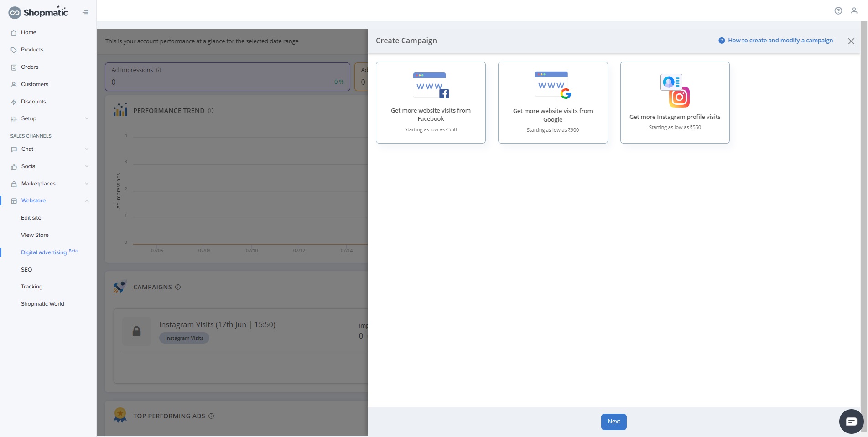Click the Create Campaign heading
Image resolution: width=868 pixels, height=437 pixels.
406,41
